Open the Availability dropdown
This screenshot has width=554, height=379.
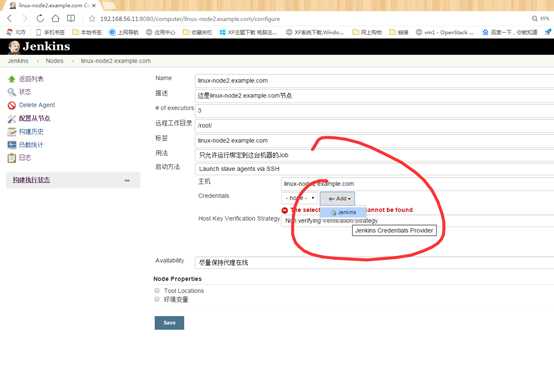tap(374, 262)
